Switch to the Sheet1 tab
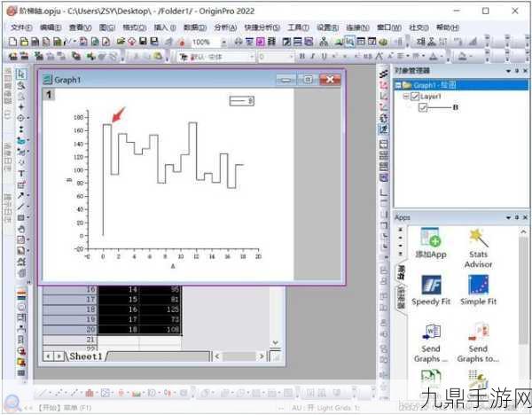Screen dimensions: 532x415 click(x=85, y=356)
